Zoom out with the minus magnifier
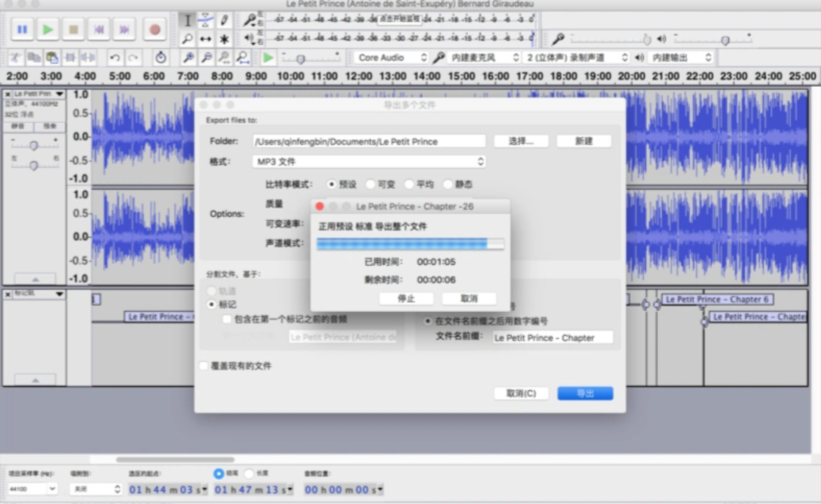The image size is (821, 504). [x=207, y=58]
